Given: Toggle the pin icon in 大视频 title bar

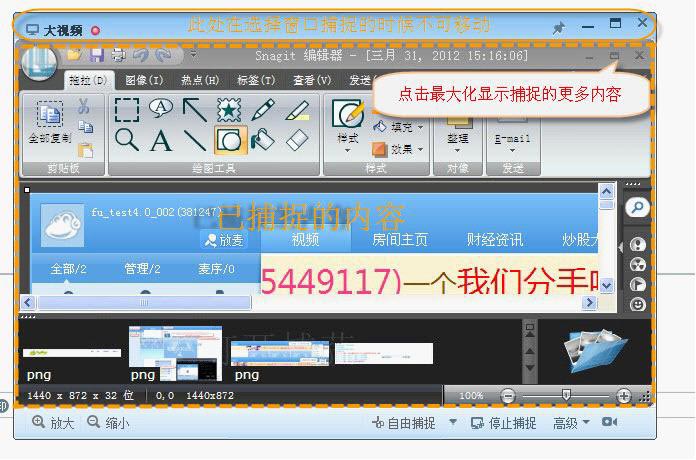Looking at the screenshot, I should (x=559, y=28).
